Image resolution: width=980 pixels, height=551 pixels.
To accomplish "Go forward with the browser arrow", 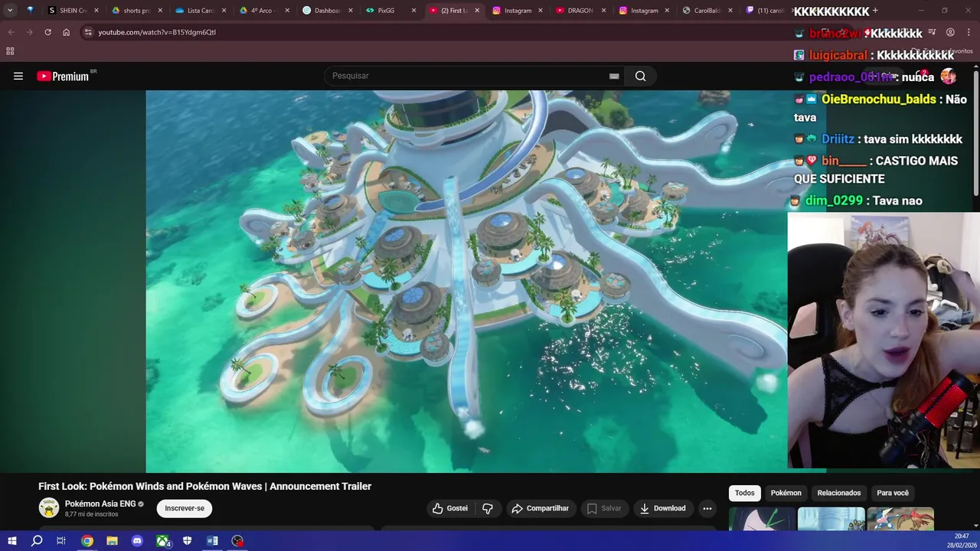I will 29,32.
